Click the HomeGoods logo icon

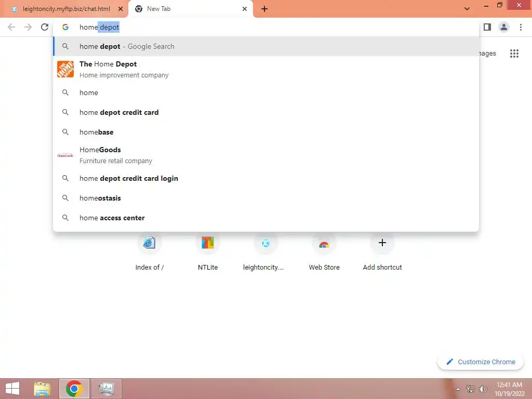click(65, 155)
